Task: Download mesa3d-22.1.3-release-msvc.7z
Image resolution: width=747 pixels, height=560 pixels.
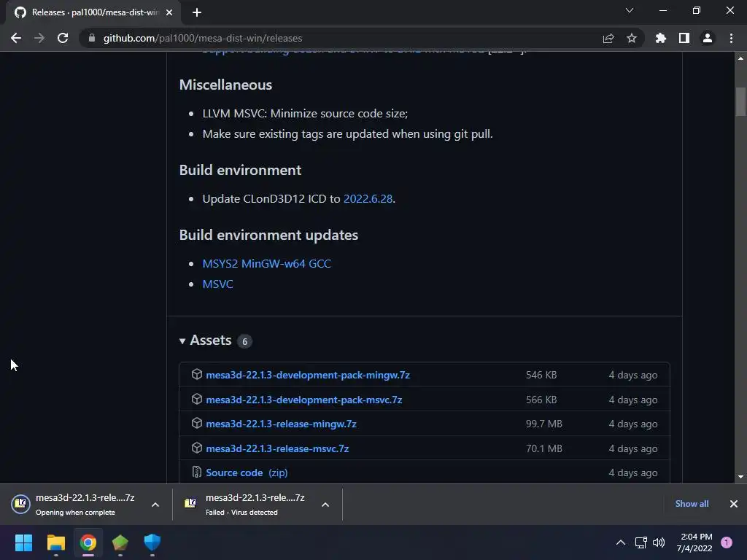Action: click(277, 448)
